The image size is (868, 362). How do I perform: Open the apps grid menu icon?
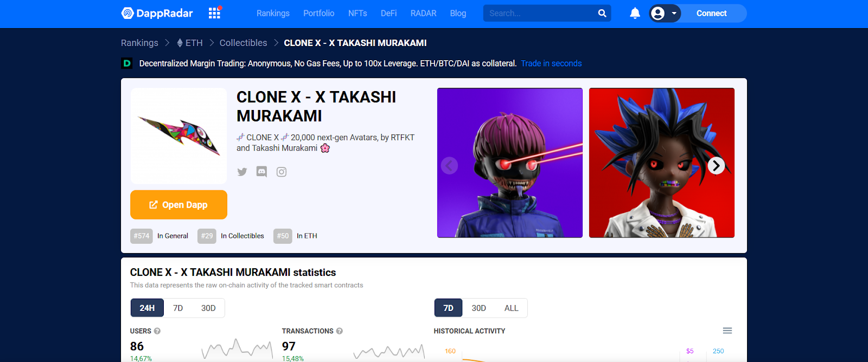pos(215,13)
